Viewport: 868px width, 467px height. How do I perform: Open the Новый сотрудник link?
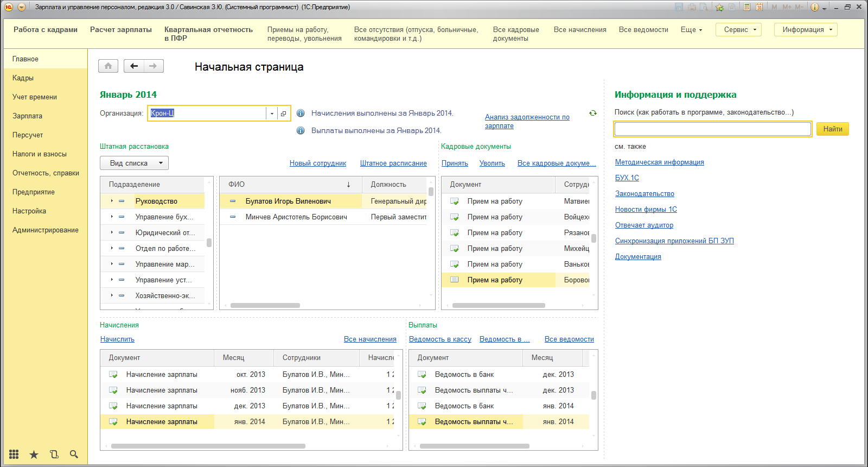click(317, 163)
